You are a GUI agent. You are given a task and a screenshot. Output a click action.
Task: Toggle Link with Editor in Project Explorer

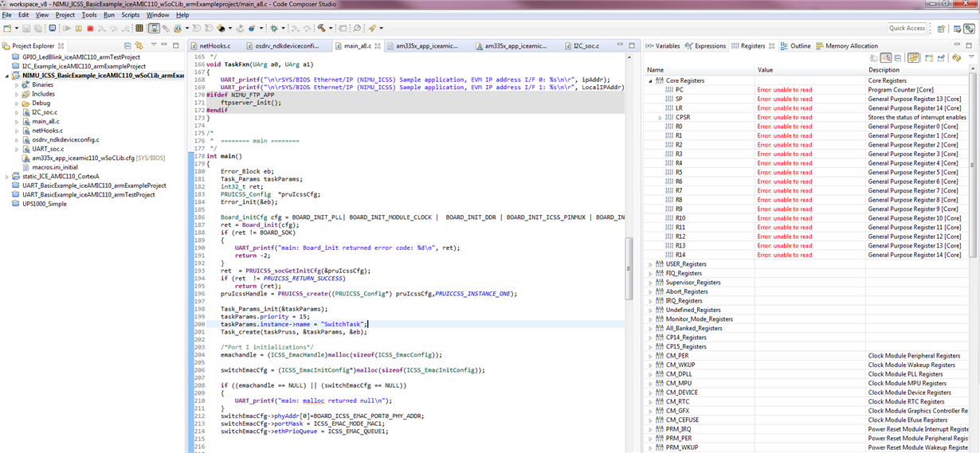[x=139, y=46]
